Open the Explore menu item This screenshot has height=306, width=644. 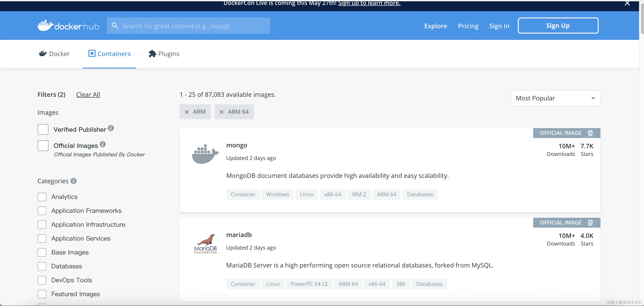click(436, 26)
